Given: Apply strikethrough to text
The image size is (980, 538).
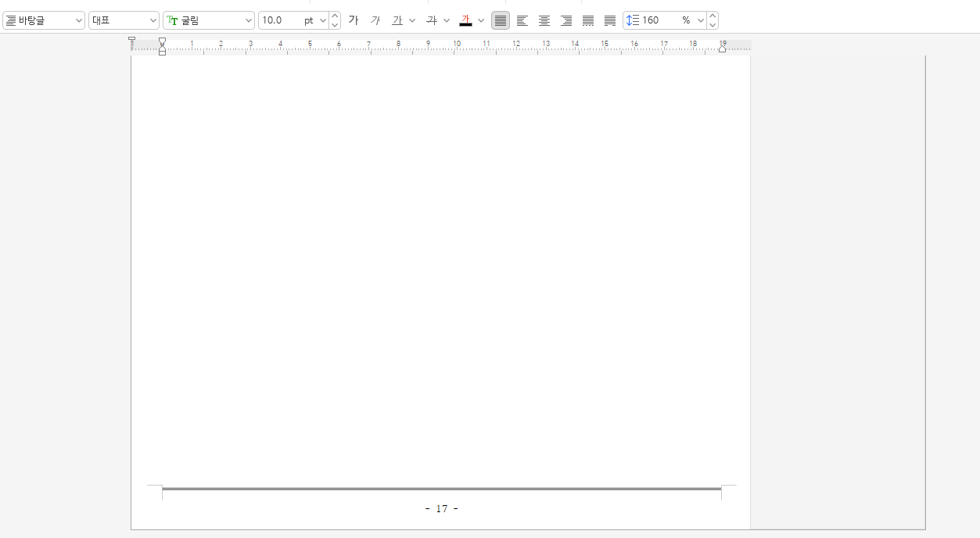Looking at the screenshot, I should (431, 20).
